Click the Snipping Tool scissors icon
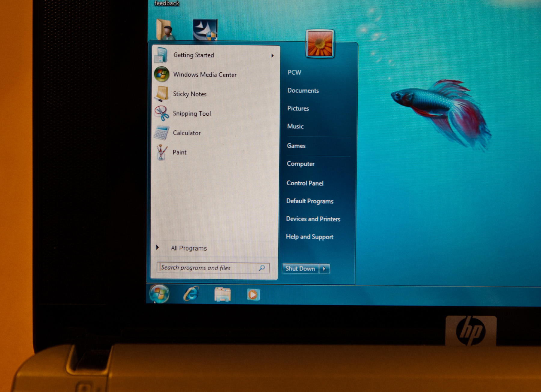The image size is (541, 392). pyautogui.click(x=162, y=113)
